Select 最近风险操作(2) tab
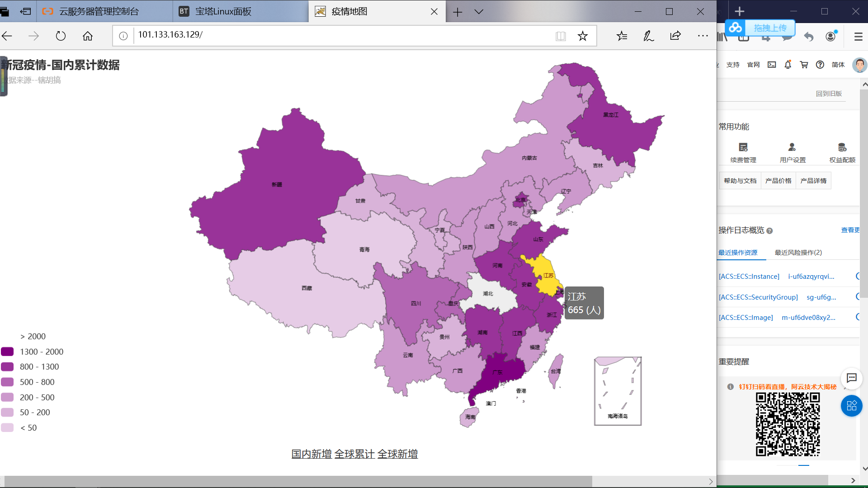Viewport: 868px width, 488px height. tap(798, 253)
